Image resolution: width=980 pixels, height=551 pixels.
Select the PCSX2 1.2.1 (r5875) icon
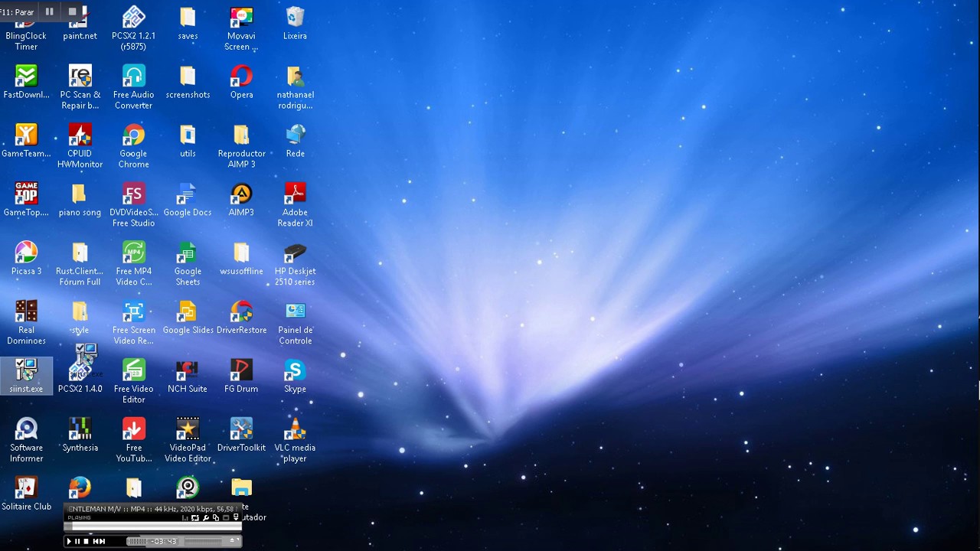pyautogui.click(x=133, y=28)
